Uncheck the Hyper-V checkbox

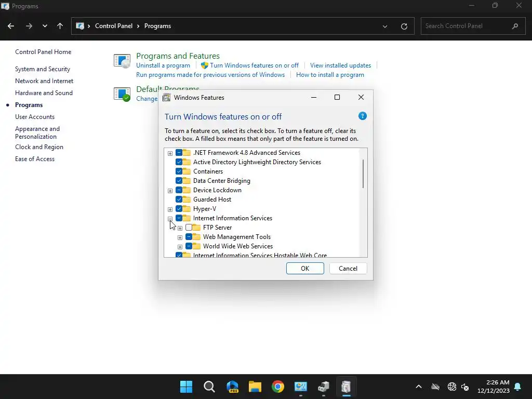point(179,209)
